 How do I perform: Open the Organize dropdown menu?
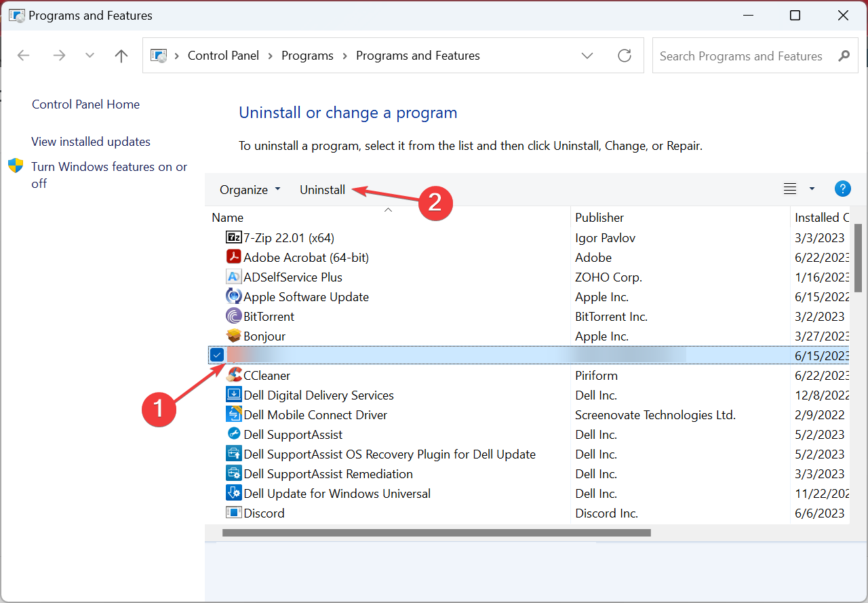pyautogui.click(x=250, y=190)
